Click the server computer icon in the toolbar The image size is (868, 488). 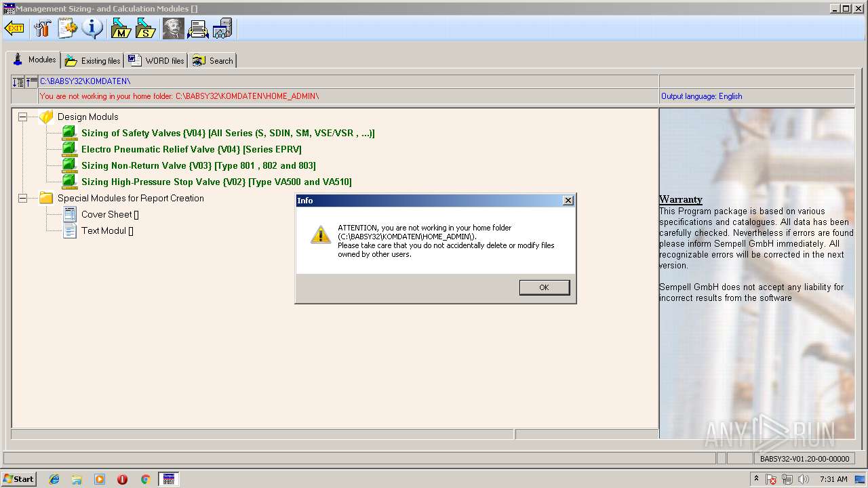222,28
